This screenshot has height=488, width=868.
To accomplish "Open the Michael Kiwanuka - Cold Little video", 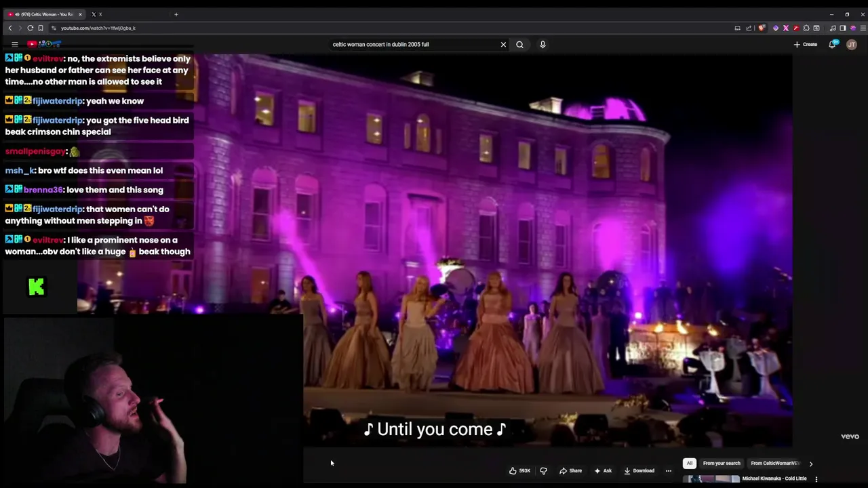I will (774, 479).
